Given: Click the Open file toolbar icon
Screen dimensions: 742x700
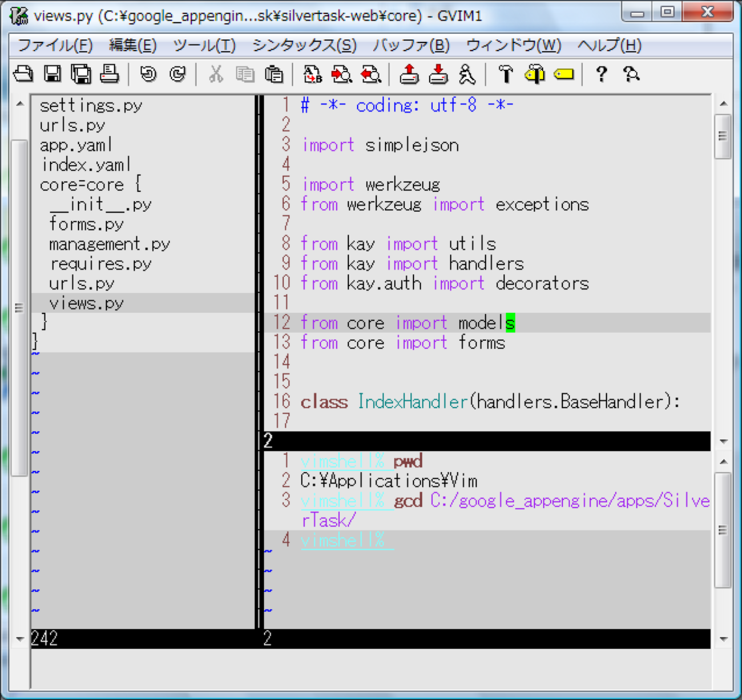Looking at the screenshot, I should tap(23, 74).
